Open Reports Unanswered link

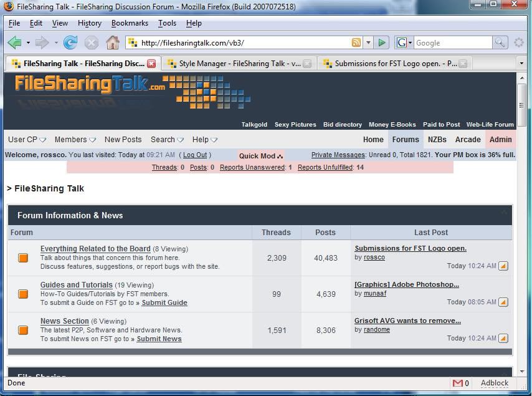(x=252, y=167)
